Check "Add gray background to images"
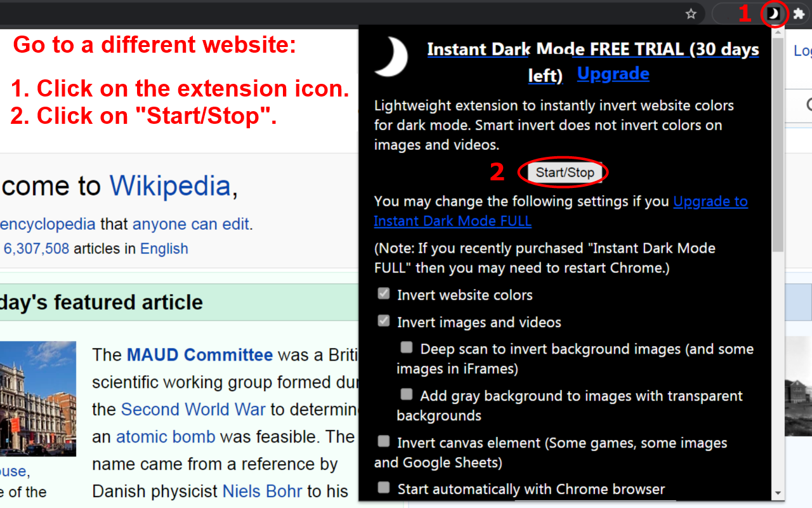 (x=407, y=394)
